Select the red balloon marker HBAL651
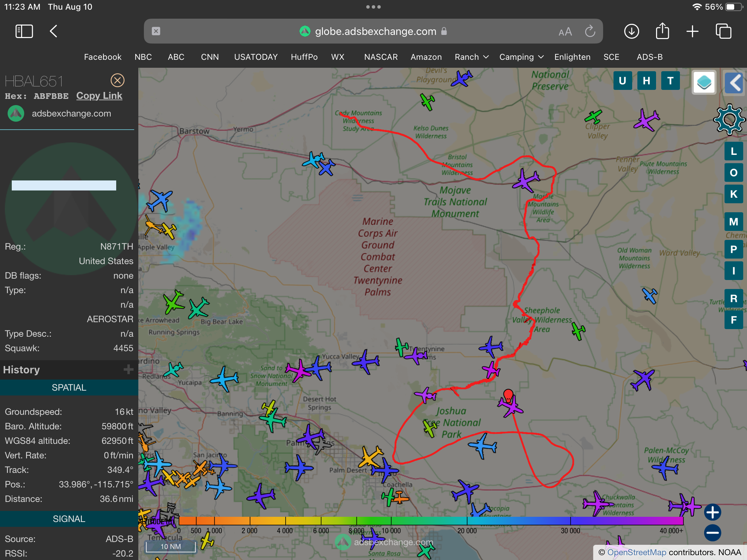The width and height of the screenshot is (747, 560). [508, 395]
